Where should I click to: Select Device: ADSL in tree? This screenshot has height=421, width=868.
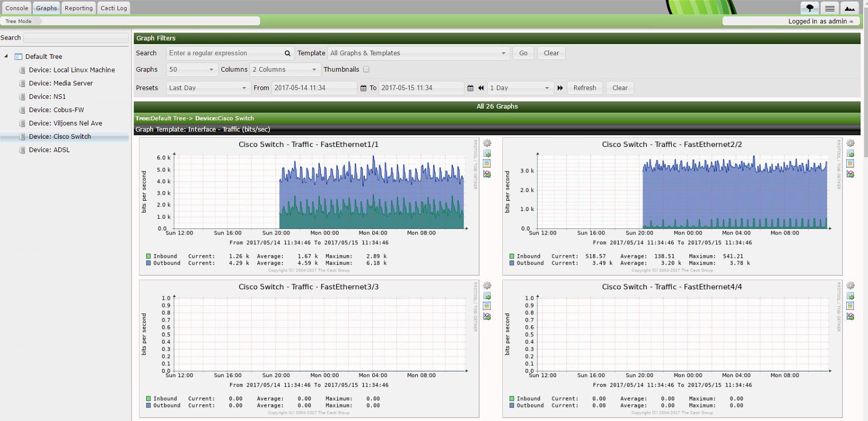pyautogui.click(x=49, y=150)
